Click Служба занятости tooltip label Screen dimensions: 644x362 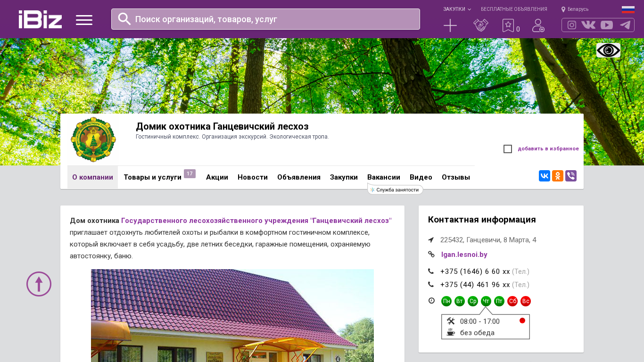point(395,189)
